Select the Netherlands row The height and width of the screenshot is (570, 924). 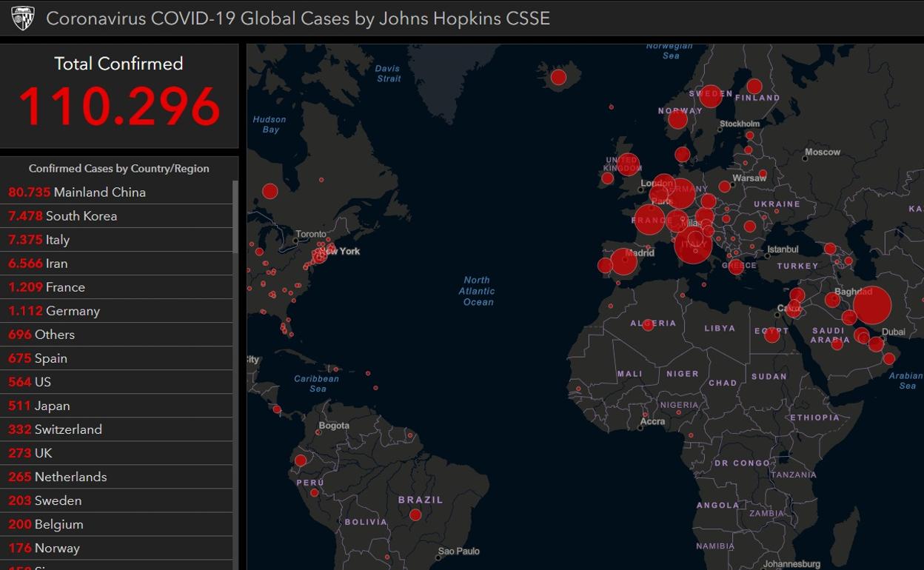(x=116, y=477)
